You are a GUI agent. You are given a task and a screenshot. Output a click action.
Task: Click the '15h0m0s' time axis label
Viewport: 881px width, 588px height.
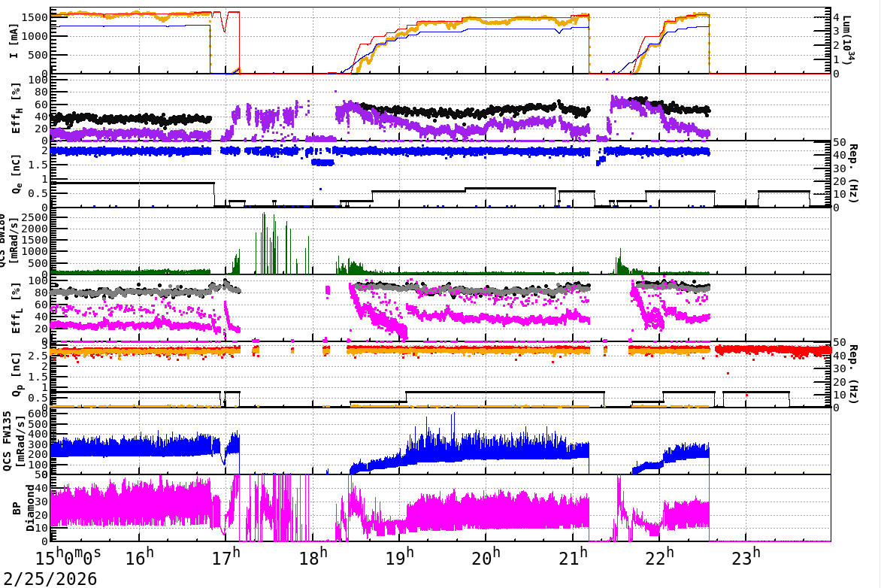click(x=68, y=556)
